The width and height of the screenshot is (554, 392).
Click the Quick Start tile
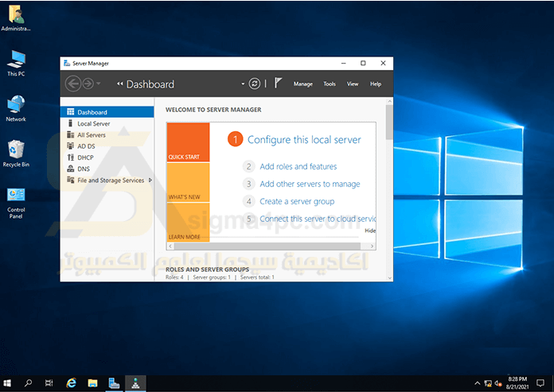pyautogui.click(x=188, y=142)
